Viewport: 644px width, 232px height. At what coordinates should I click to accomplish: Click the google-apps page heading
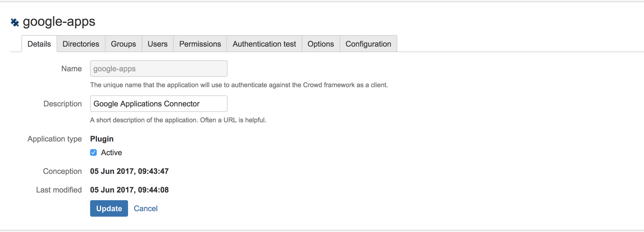point(59,22)
